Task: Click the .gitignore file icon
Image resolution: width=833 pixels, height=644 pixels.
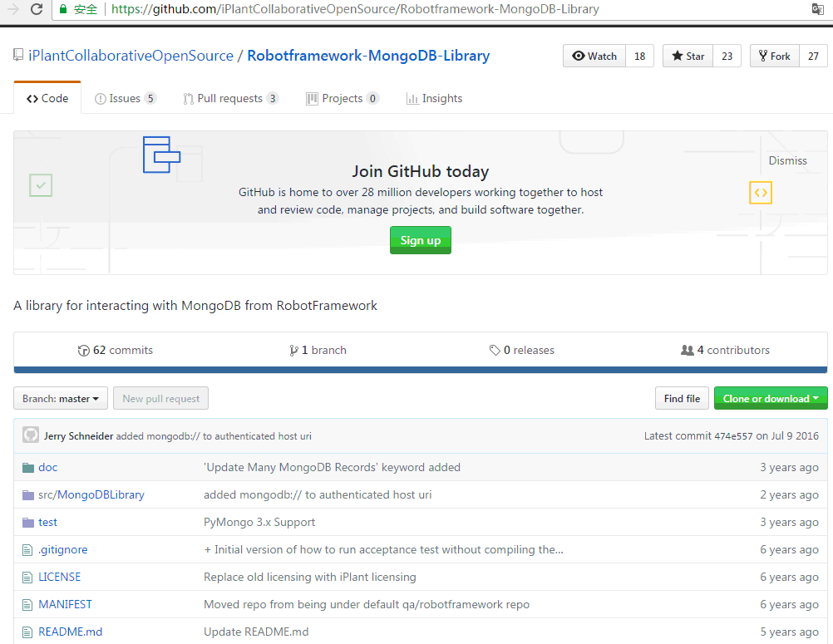Action: point(27,551)
